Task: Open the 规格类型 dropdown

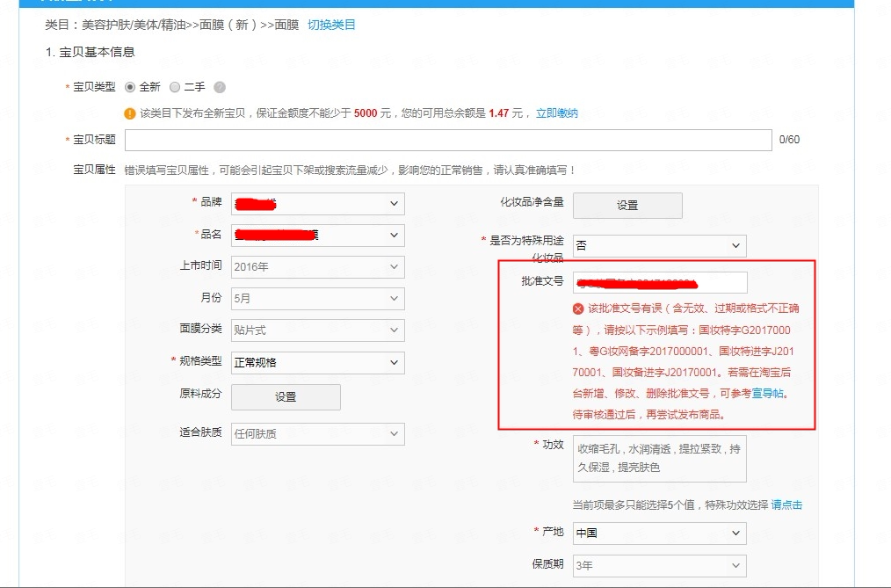Action: pos(317,361)
